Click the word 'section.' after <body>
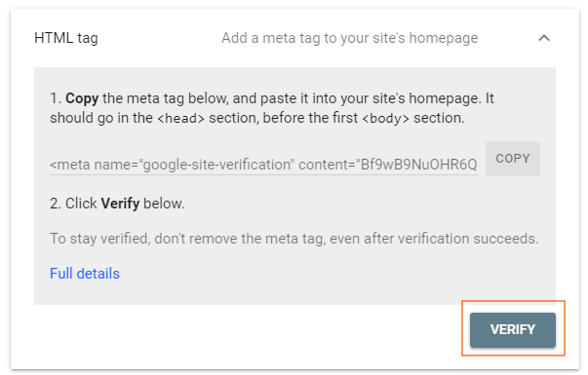 [x=439, y=118]
